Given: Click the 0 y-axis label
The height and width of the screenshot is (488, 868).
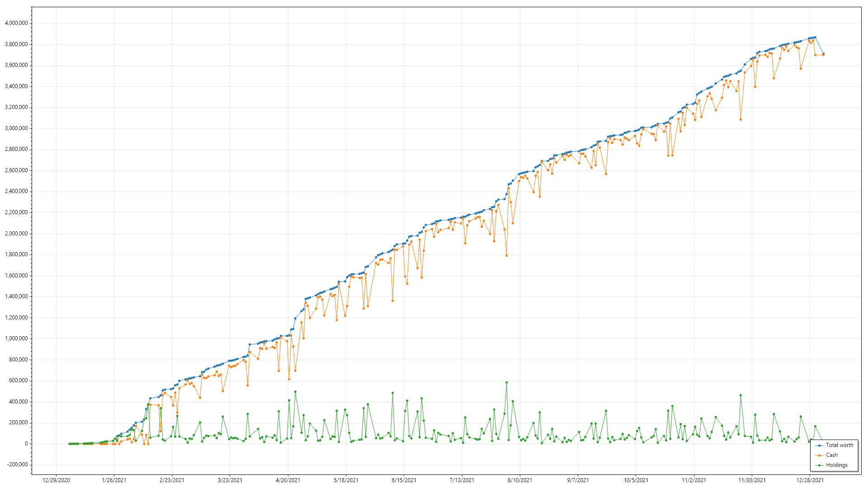Looking at the screenshot, I should [x=26, y=444].
